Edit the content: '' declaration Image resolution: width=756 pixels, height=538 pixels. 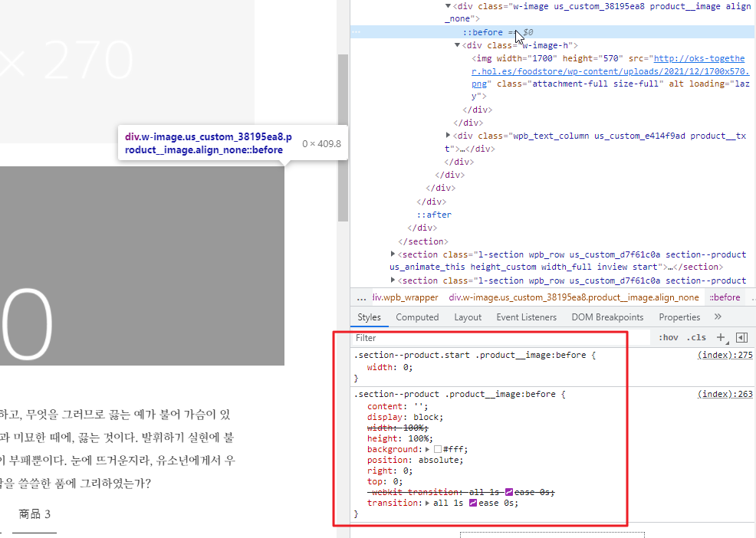397,406
